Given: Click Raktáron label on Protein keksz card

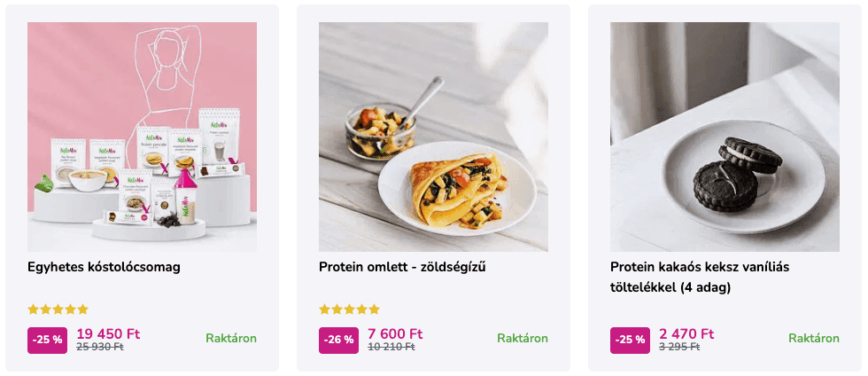Looking at the screenshot, I should click(814, 339).
